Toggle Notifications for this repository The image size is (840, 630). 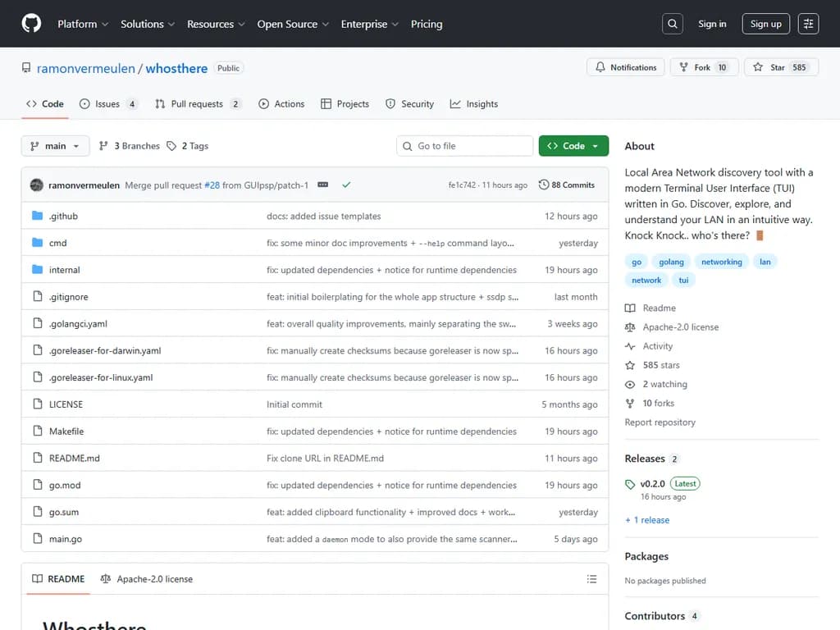pos(626,67)
